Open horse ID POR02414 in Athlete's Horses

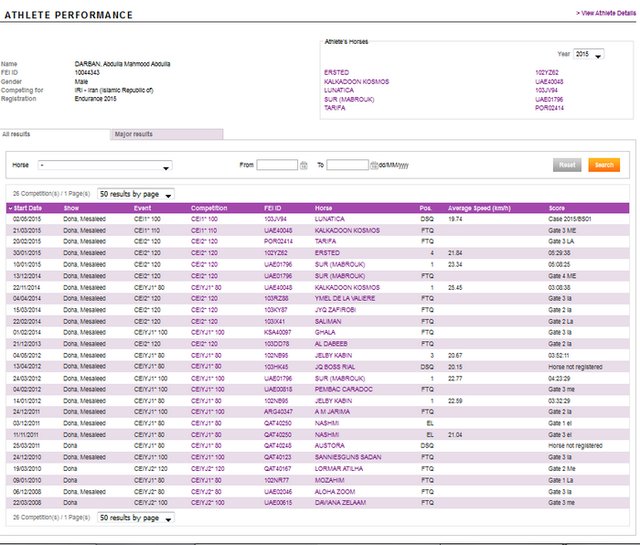coord(549,108)
